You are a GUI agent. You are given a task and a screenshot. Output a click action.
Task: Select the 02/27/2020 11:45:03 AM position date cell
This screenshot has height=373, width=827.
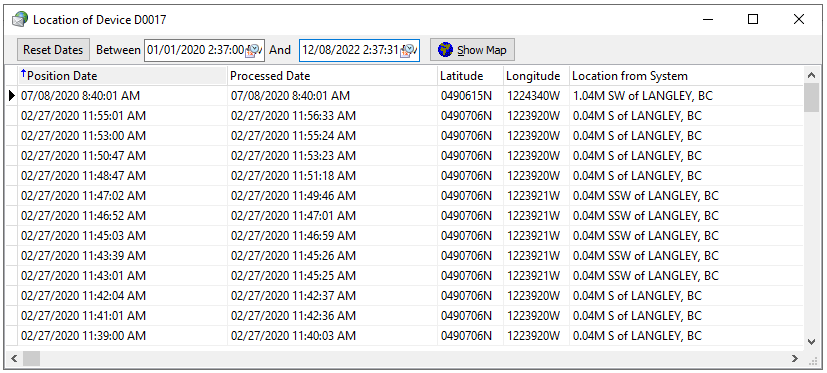pyautogui.click(x=122, y=236)
